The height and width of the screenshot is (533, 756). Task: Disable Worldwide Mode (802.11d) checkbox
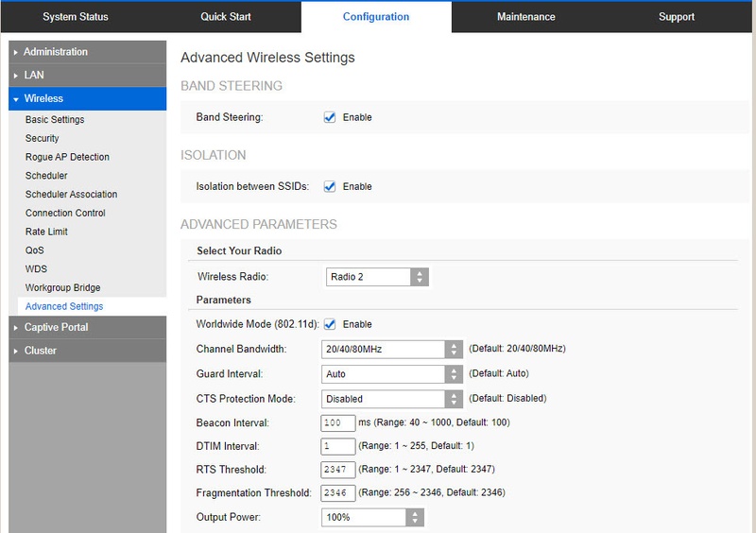pos(330,324)
